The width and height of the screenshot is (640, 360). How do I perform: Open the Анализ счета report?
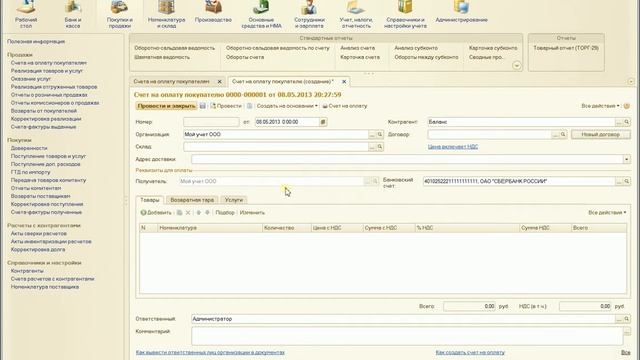tap(358, 48)
